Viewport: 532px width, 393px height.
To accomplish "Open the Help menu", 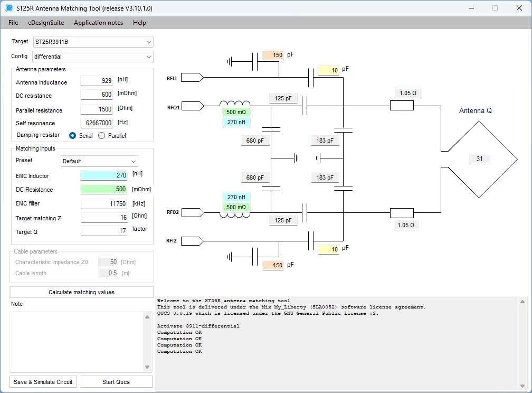I will [x=139, y=23].
